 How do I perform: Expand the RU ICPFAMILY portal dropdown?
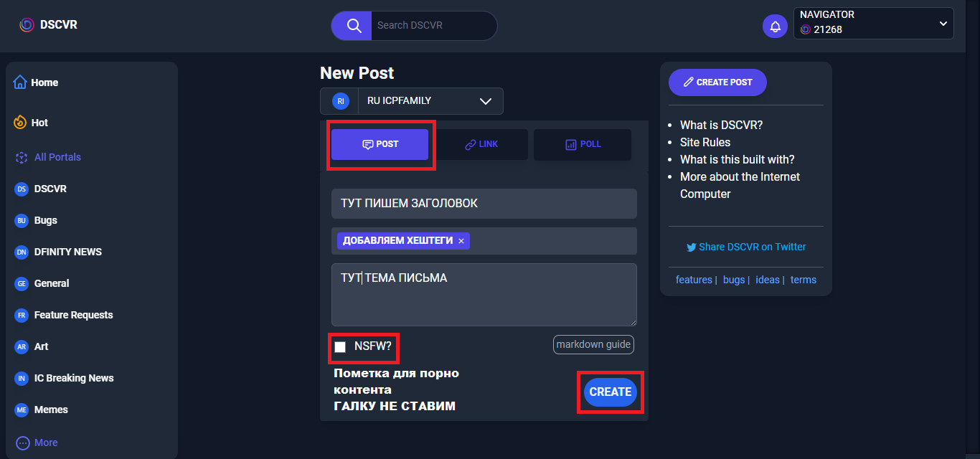(x=485, y=101)
